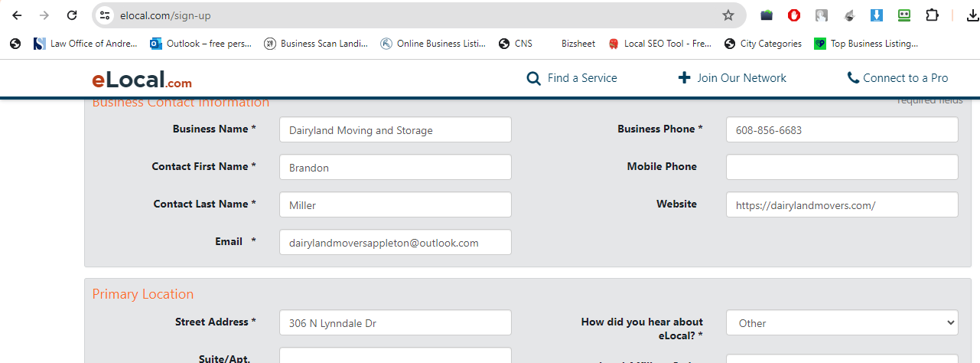Open the first unnamed globe bookmark

15,44
